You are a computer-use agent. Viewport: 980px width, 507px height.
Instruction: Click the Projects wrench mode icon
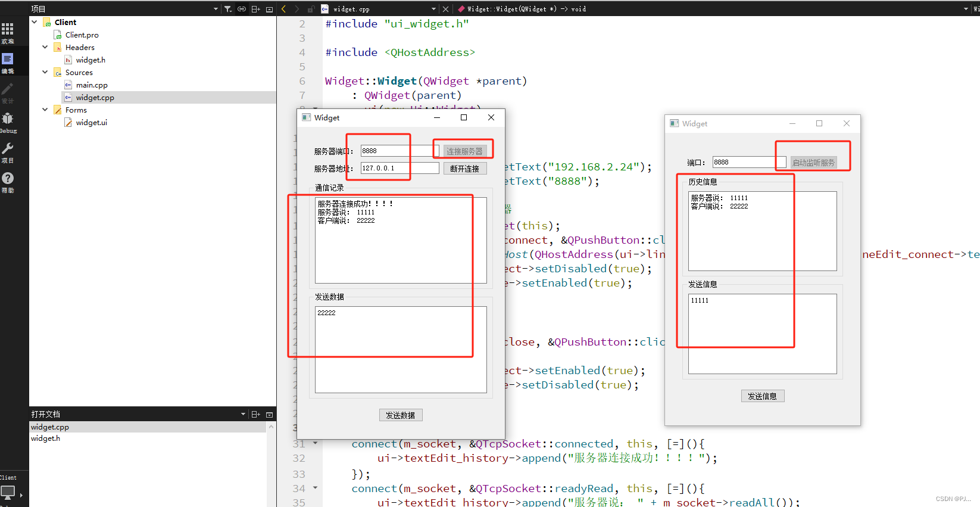coord(8,151)
